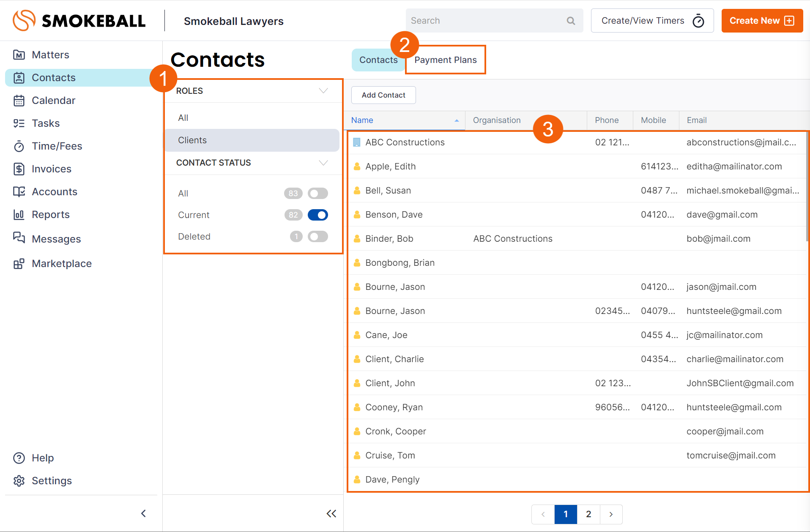Click the Help question mark icon

(19, 458)
